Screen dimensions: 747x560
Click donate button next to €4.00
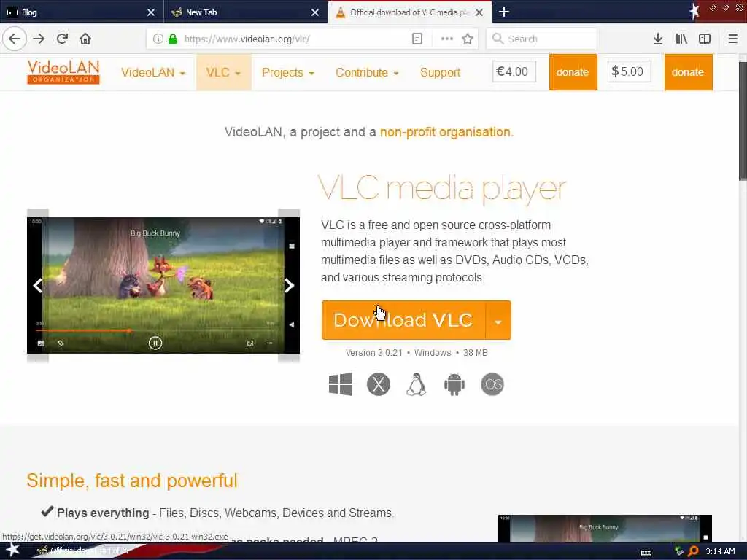point(573,72)
